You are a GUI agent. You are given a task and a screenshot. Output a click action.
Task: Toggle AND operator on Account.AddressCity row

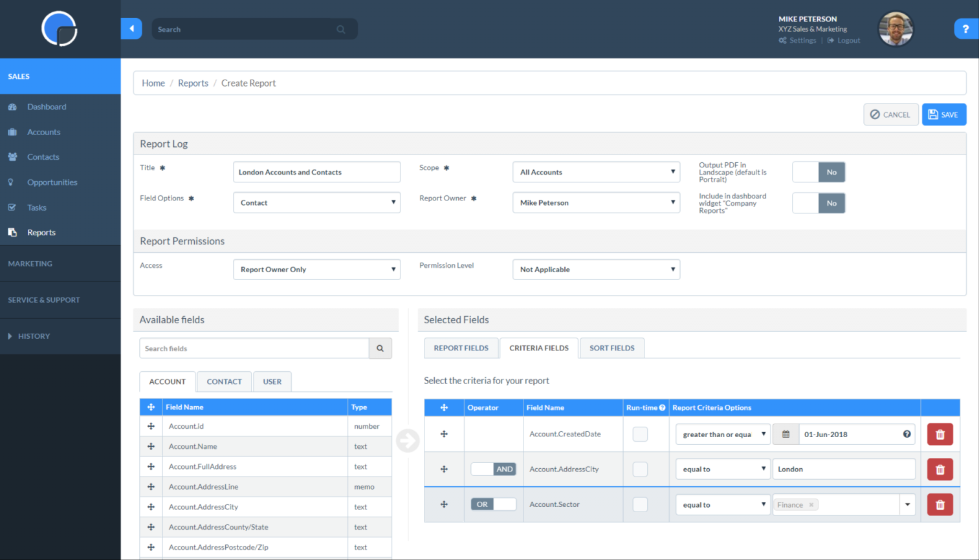493,469
